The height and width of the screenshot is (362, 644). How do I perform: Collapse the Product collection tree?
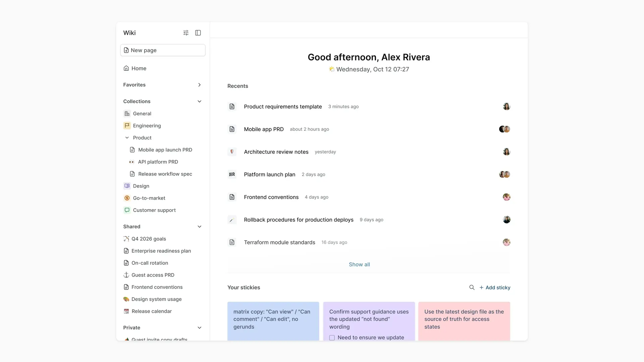coord(127,138)
